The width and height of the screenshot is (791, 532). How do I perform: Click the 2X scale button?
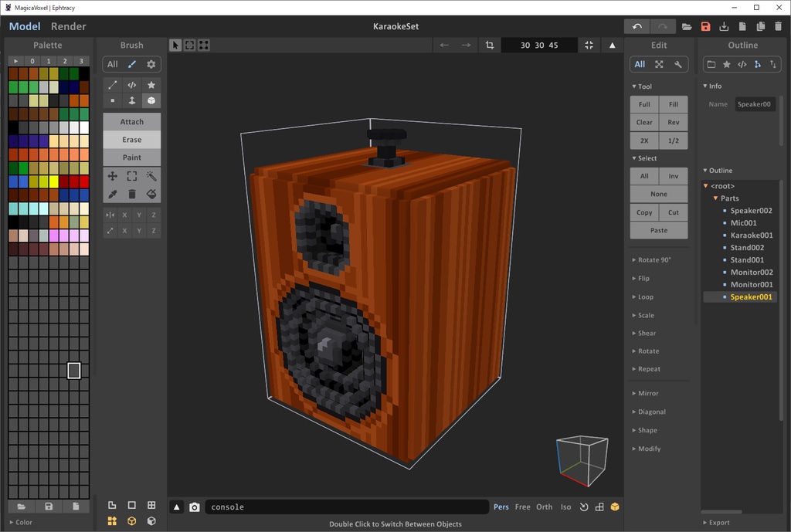644,141
